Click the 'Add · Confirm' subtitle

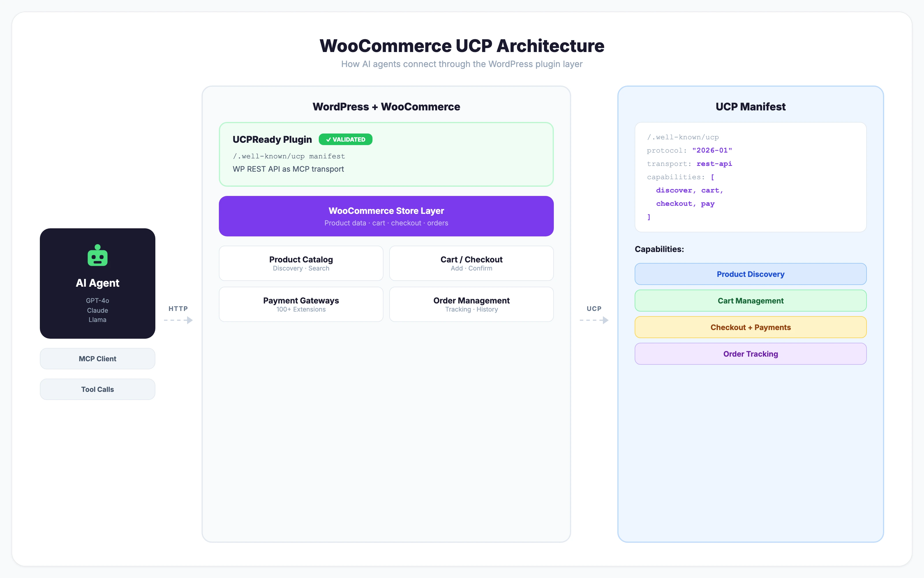click(x=471, y=268)
